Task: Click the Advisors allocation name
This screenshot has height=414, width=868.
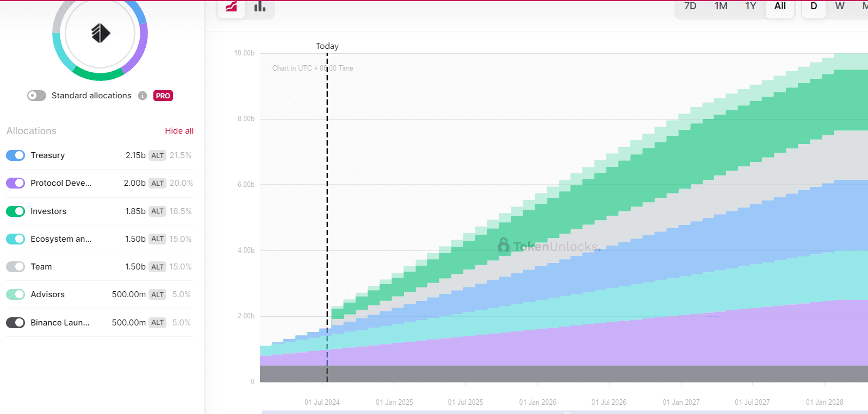Action: point(47,294)
